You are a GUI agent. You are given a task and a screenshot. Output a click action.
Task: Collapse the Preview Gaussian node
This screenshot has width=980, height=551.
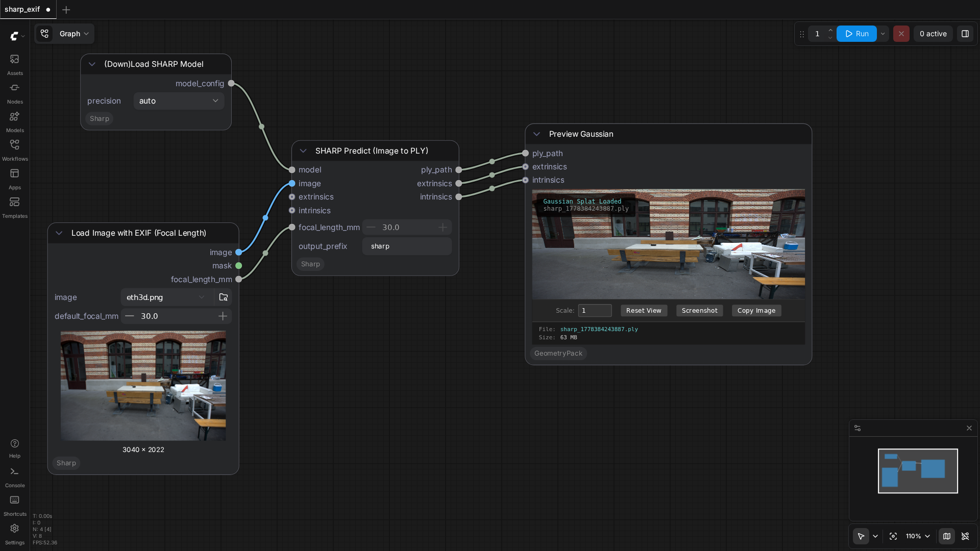536,134
